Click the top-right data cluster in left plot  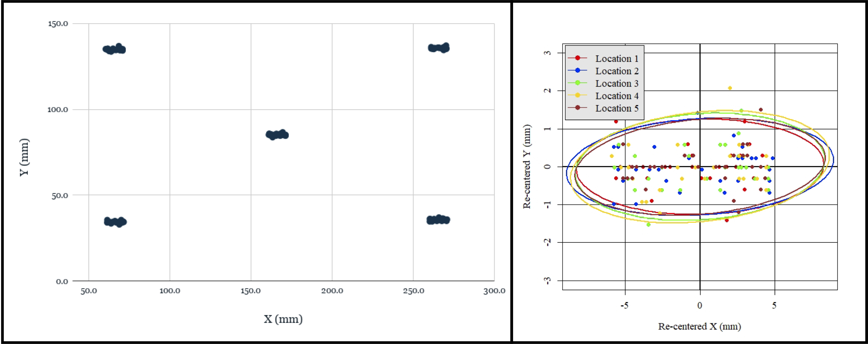click(x=439, y=48)
